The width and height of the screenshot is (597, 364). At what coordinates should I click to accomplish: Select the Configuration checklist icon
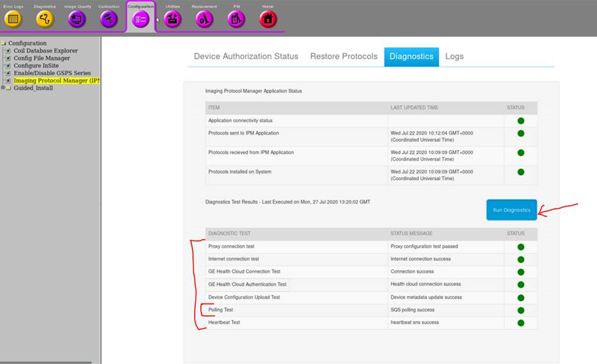(141, 19)
